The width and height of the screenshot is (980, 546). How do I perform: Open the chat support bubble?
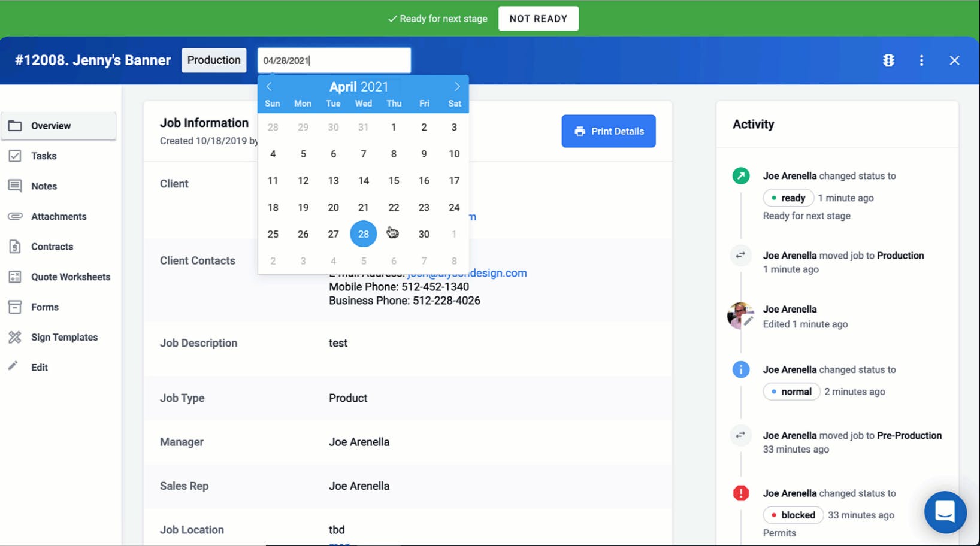coord(945,512)
